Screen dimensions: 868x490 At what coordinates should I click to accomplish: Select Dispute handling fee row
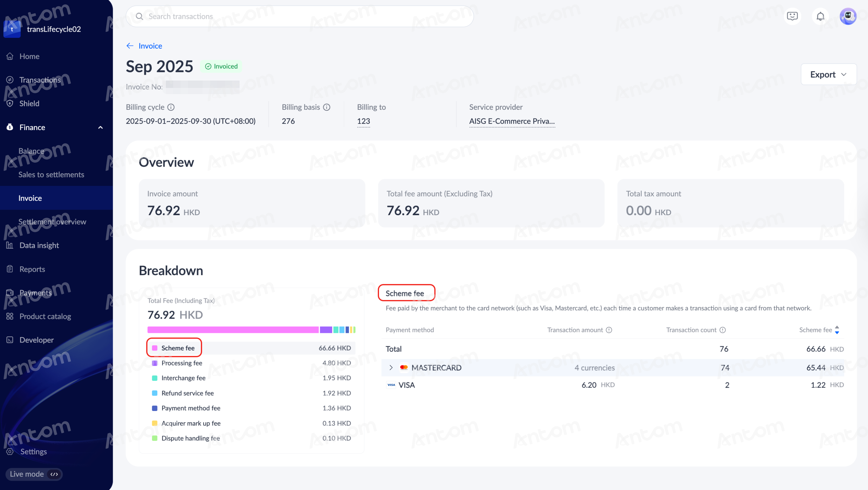point(251,438)
